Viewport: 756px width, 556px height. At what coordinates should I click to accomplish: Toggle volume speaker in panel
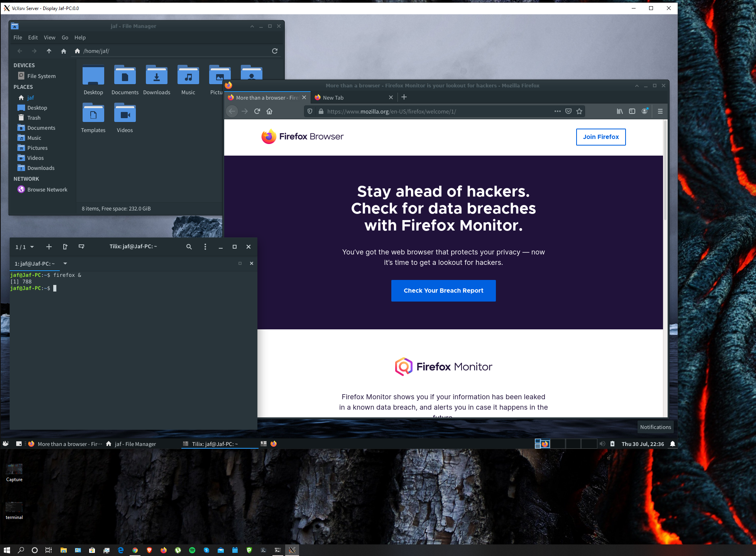[x=602, y=444]
